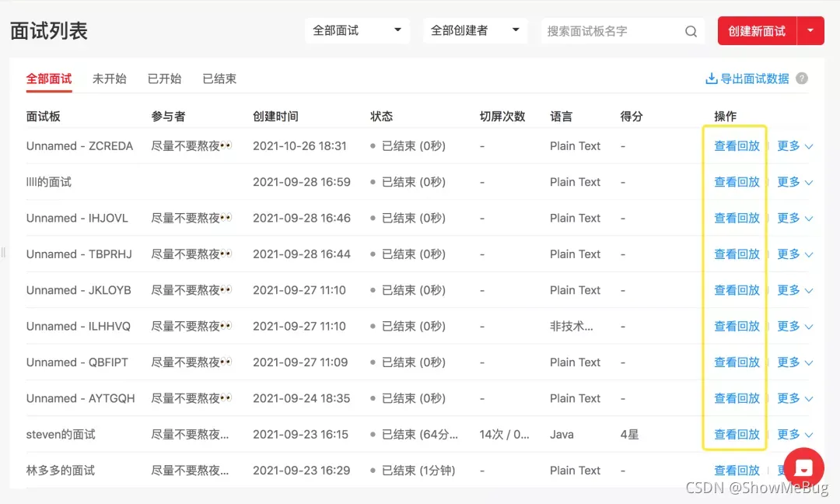Screen dimensions: 840x504
Task: Click the 状态 column header
Action: coord(381,116)
